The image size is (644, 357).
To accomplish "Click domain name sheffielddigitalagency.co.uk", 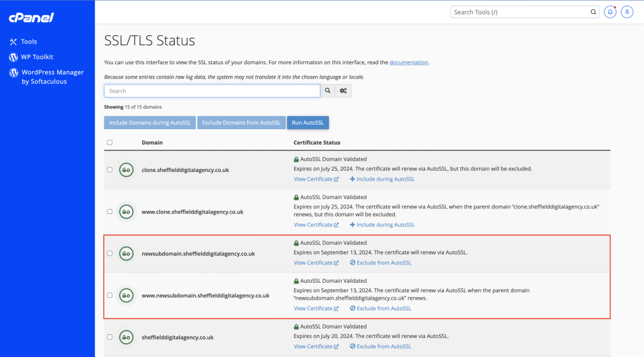I will [177, 337].
